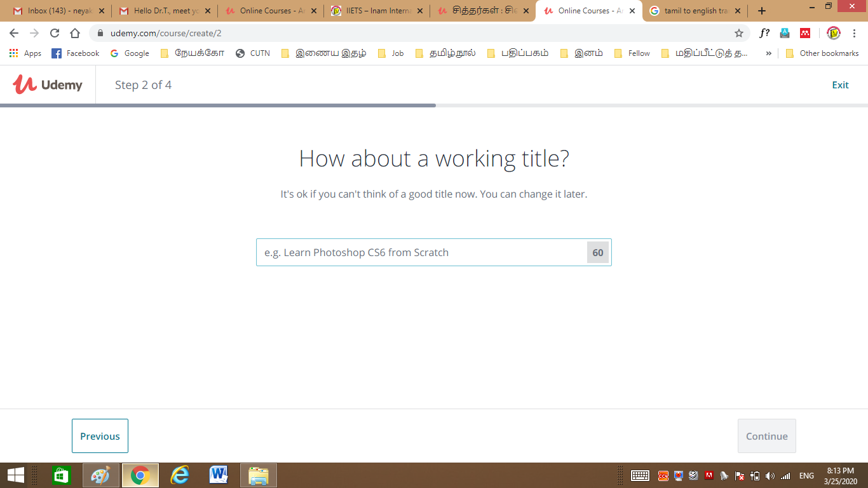Close the Inbox (143) tab

point(102,11)
